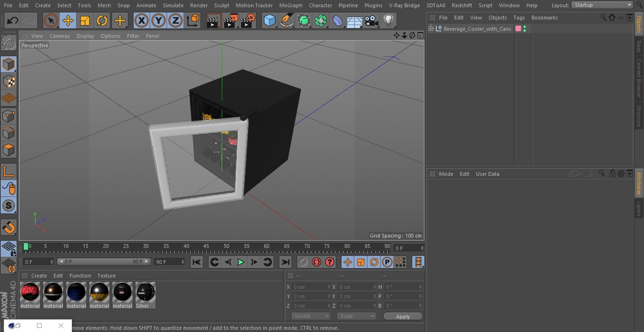Viewport: 644px width, 332px height.
Task: Open the Takes side tab
Action: 639,46
